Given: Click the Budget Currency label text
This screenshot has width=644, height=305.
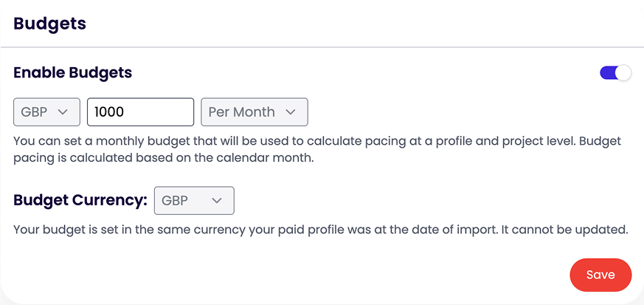Looking at the screenshot, I should (80, 200).
